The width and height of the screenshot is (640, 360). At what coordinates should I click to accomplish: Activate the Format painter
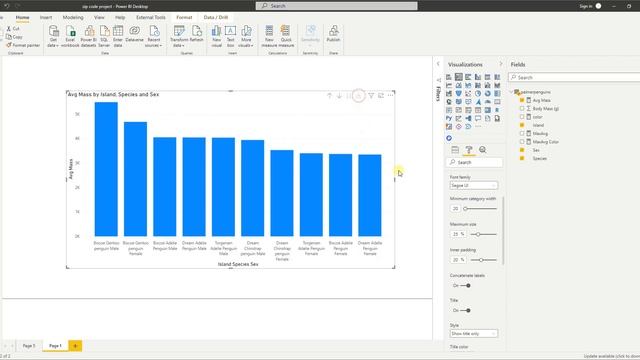point(23,45)
